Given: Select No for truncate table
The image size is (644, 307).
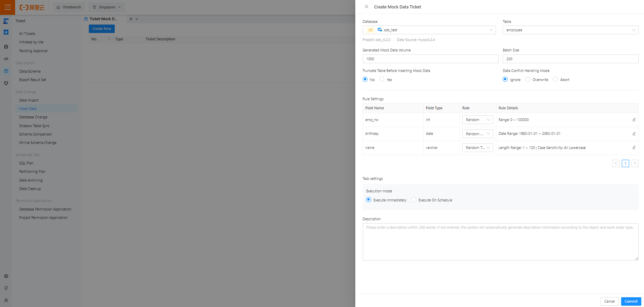Looking at the screenshot, I should tap(365, 79).
